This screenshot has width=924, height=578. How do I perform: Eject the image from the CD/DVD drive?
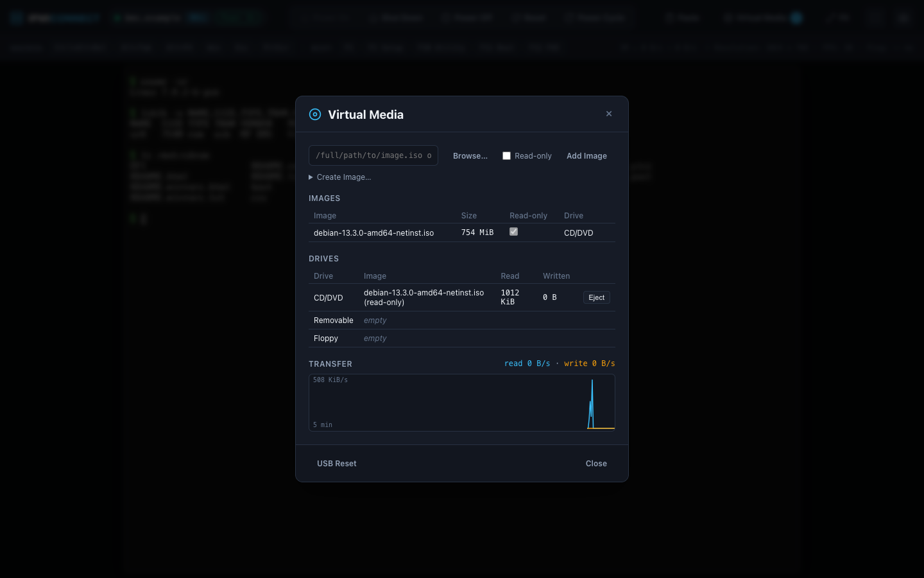pyautogui.click(x=597, y=297)
